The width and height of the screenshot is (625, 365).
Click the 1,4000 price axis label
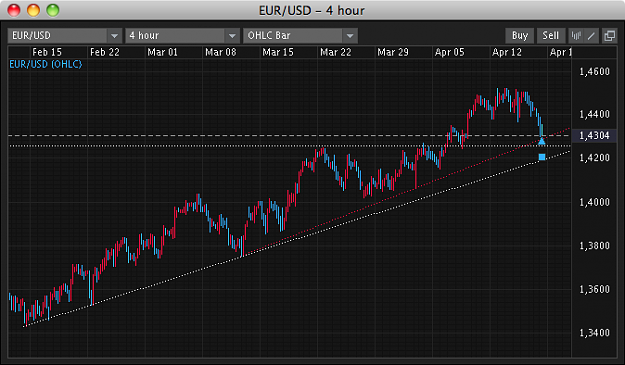click(x=594, y=202)
